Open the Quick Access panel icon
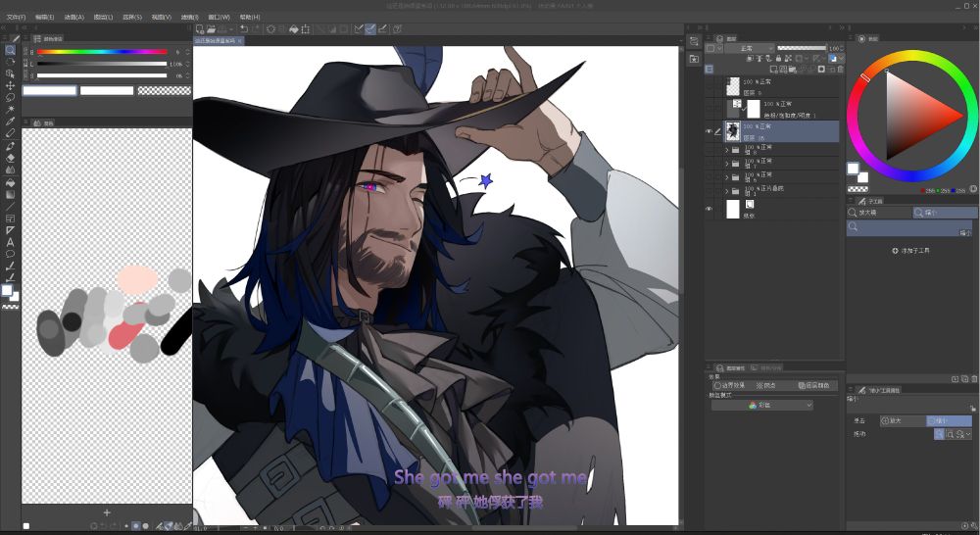Screen dimensions: 980x535 (694, 42)
